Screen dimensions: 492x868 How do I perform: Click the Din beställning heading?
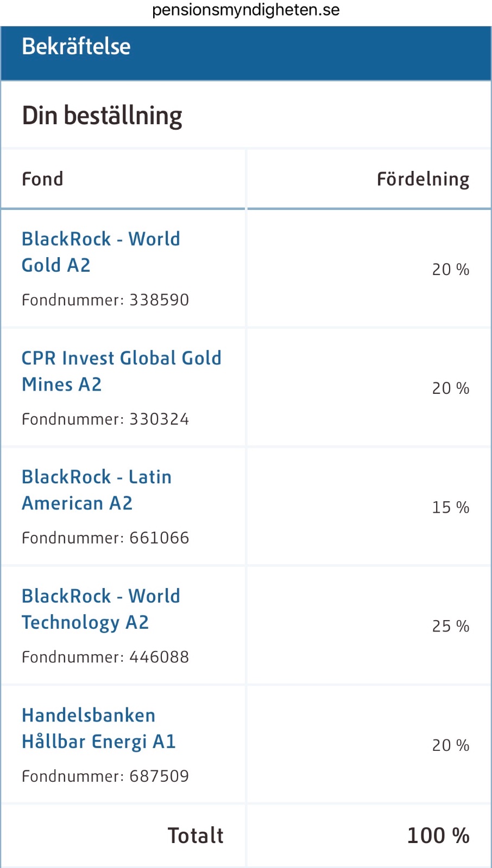pos(102,116)
